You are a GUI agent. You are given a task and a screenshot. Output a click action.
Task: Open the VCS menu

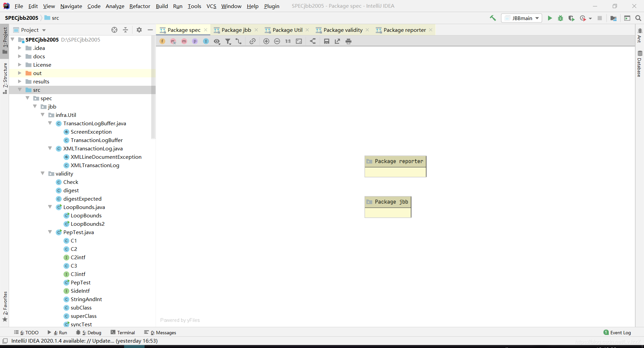(x=211, y=6)
